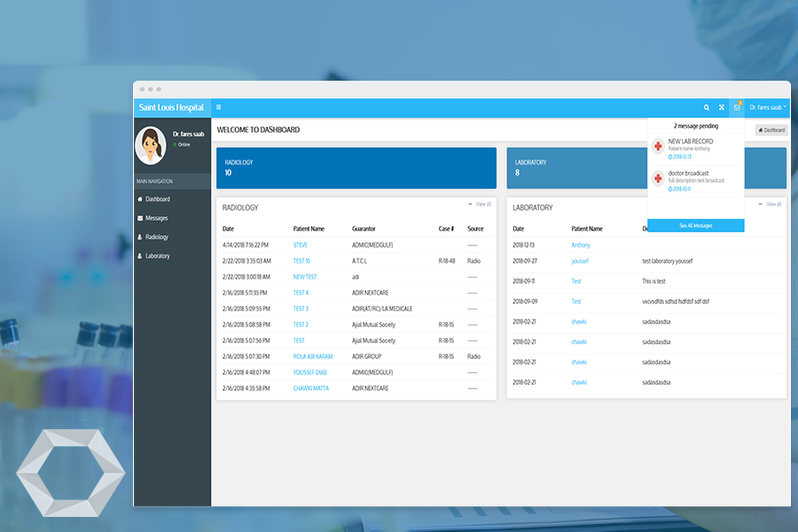Image resolution: width=798 pixels, height=532 pixels.
Task: Click the red cross icon on NEW LAB RECORD
Action: point(657,146)
